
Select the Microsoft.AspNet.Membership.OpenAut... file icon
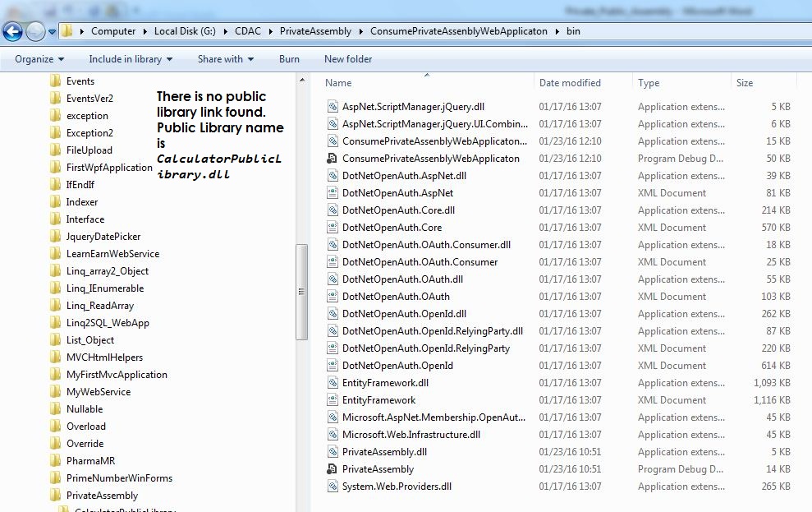coord(332,417)
